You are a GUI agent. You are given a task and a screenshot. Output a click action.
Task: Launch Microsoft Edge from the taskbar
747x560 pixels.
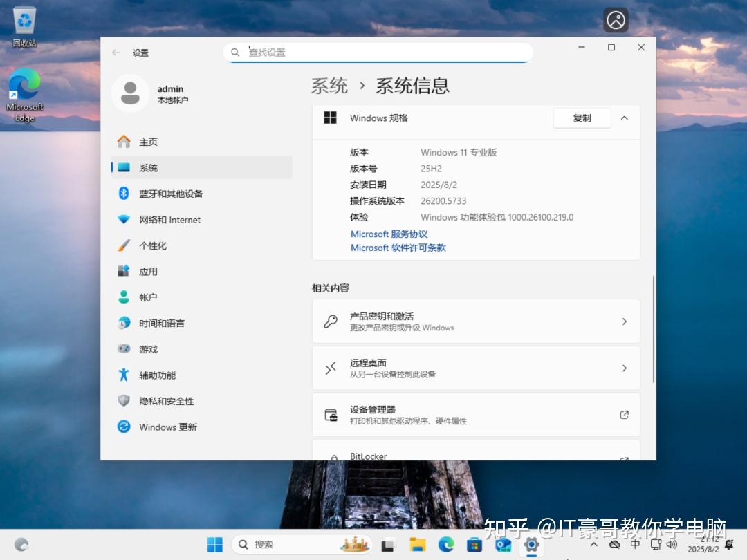click(x=445, y=544)
